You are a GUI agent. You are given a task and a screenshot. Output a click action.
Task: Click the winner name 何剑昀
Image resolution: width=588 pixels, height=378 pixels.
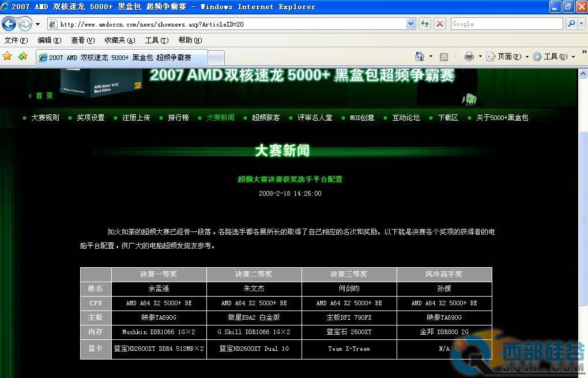tap(349, 289)
